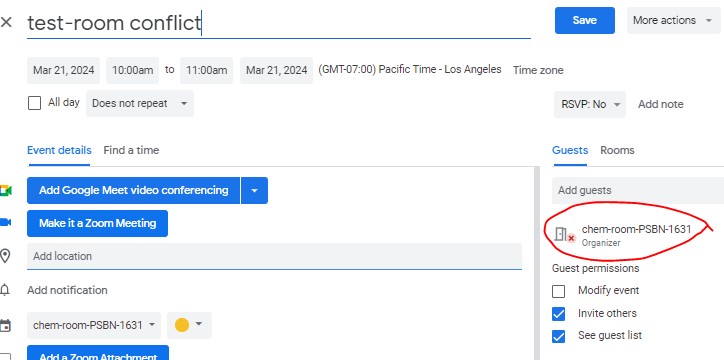Uncheck the Invite others permission
724x360 pixels.
[x=559, y=314]
